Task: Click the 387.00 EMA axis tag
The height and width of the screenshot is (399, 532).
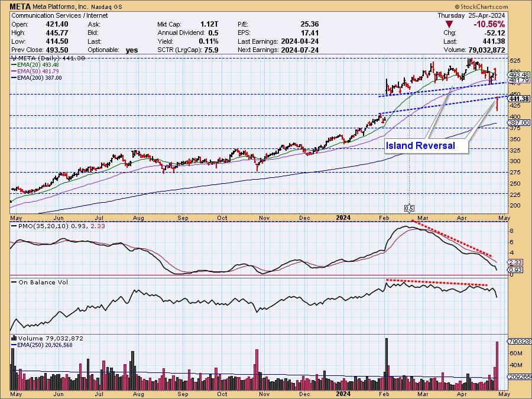Action: 520,122
